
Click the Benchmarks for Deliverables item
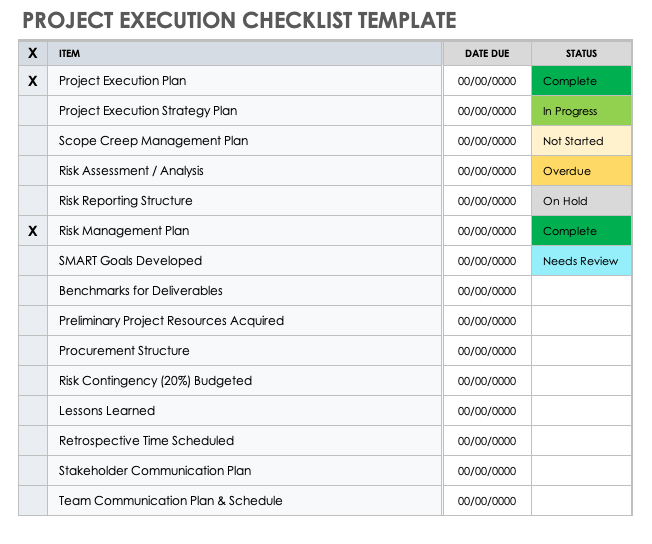tap(141, 291)
